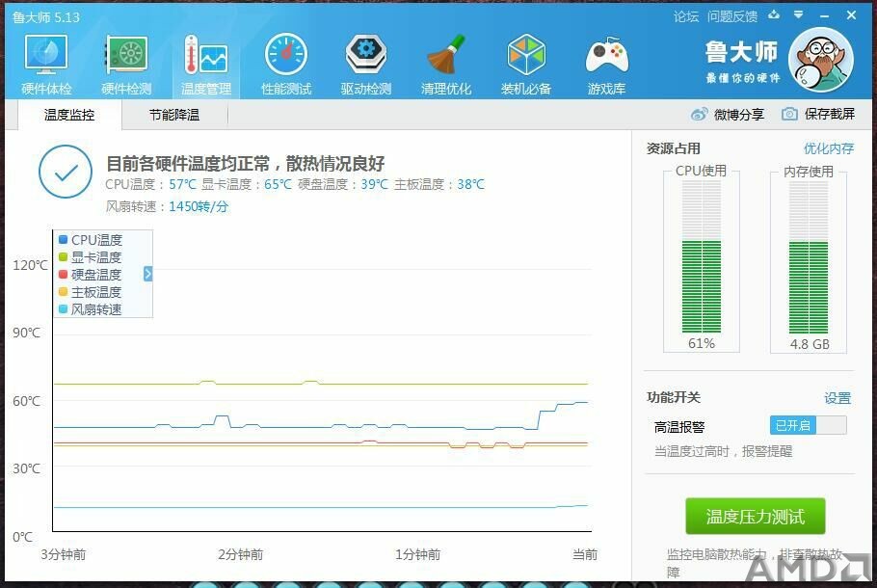Open the title bar dropdown menu arrow

[x=799, y=14]
